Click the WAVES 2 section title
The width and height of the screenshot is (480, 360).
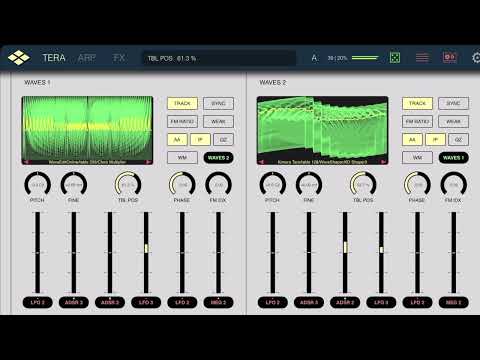pos(273,82)
